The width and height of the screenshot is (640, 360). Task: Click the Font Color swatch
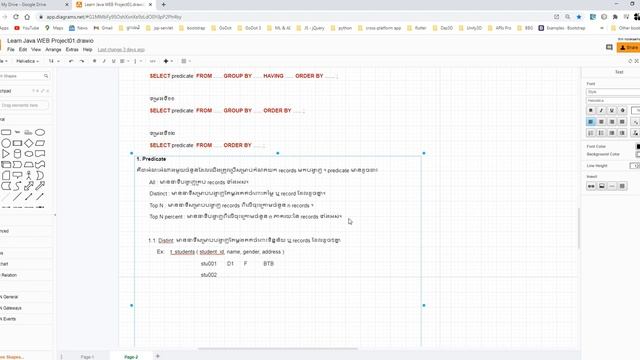638,146
